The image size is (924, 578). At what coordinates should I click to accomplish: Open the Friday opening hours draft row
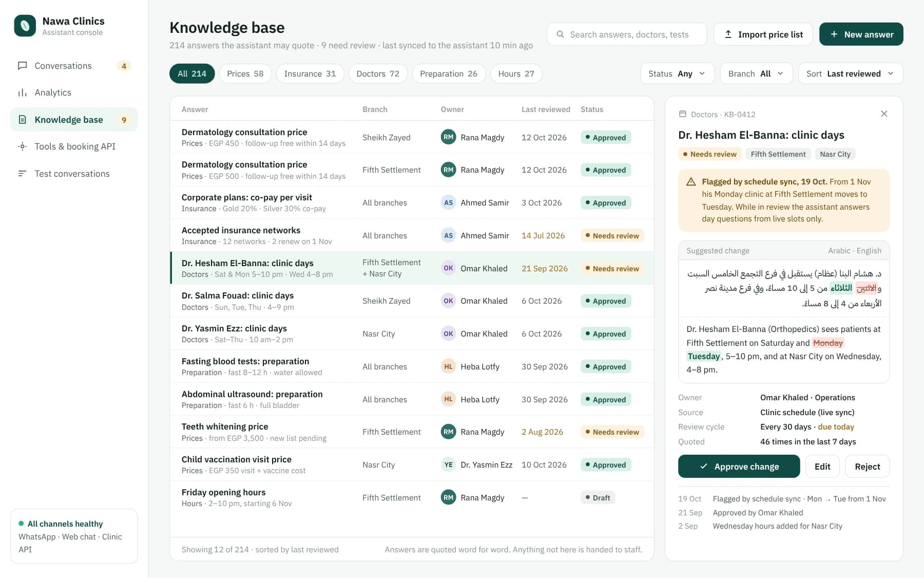(x=412, y=497)
